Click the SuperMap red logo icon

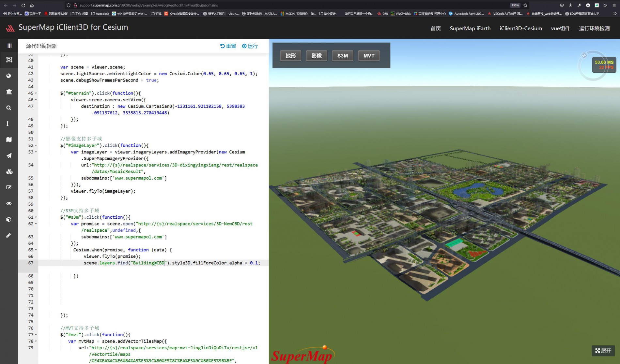[x=10, y=28]
